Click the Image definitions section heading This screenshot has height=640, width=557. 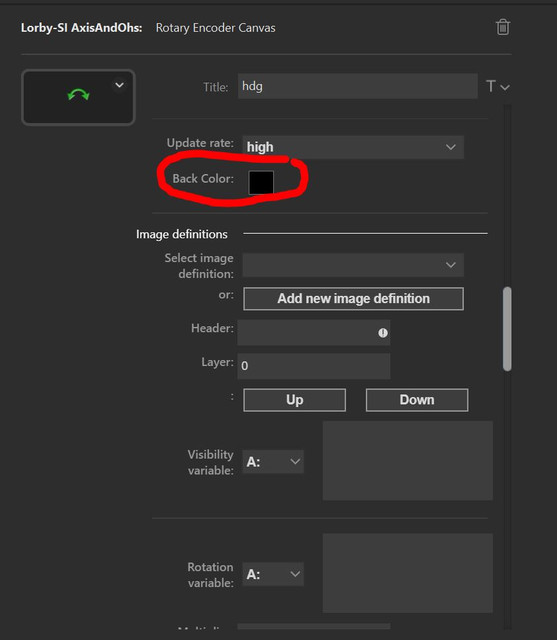coord(182,234)
